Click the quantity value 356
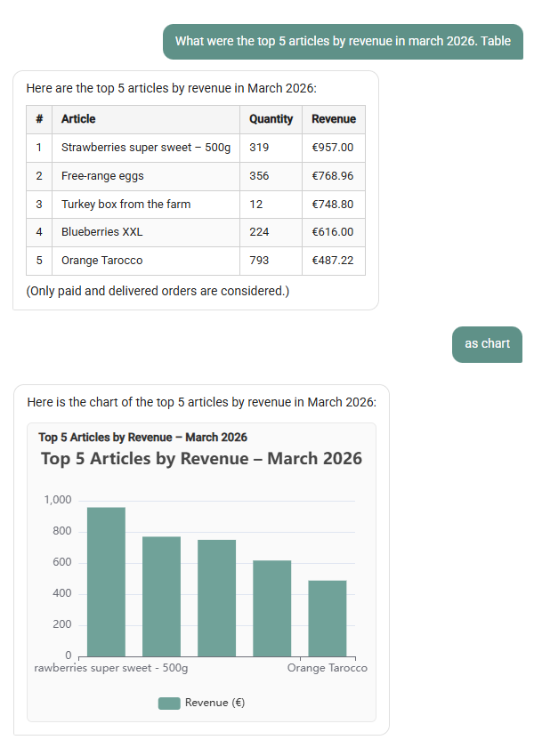The image size is (534, 756). click(x=259, y=176)
